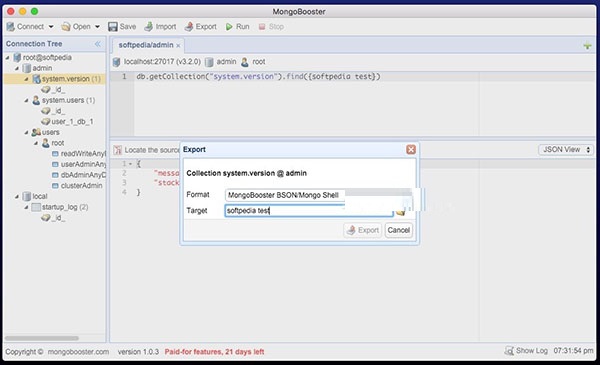Run the query with the Run icon
Screen dimensions: 600x365
coord(229,26)
